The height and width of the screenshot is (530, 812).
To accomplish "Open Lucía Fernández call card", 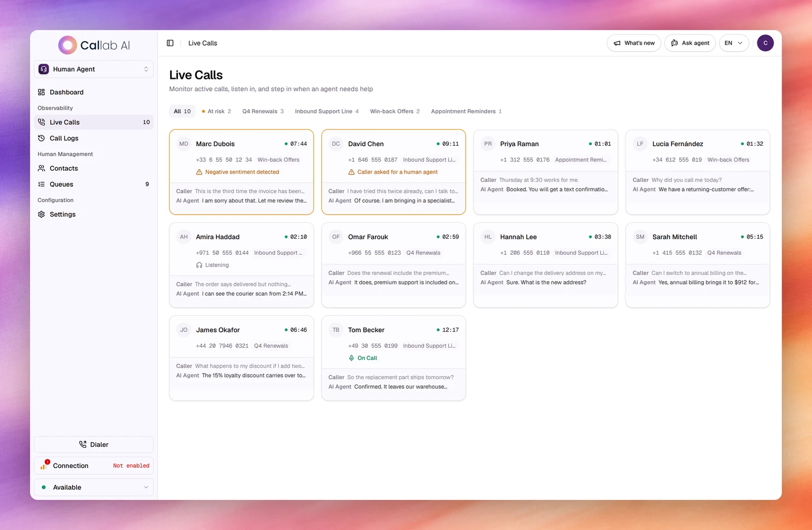I will (698, 172).
